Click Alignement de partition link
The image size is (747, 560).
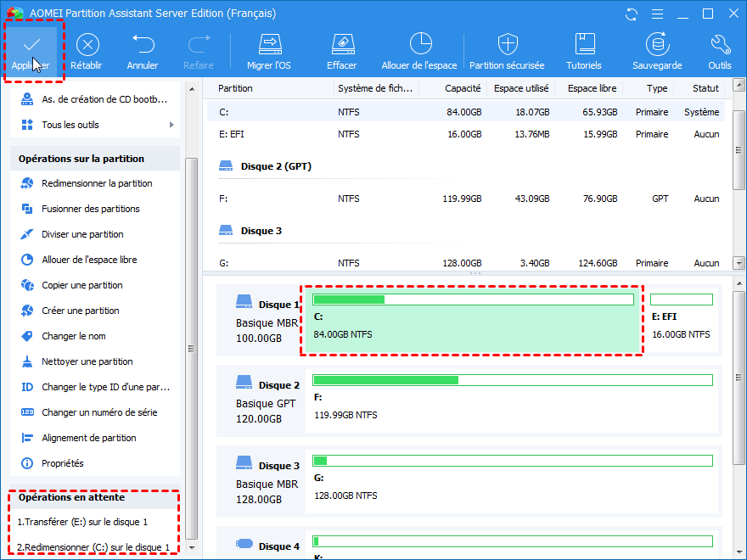(89, 438)
